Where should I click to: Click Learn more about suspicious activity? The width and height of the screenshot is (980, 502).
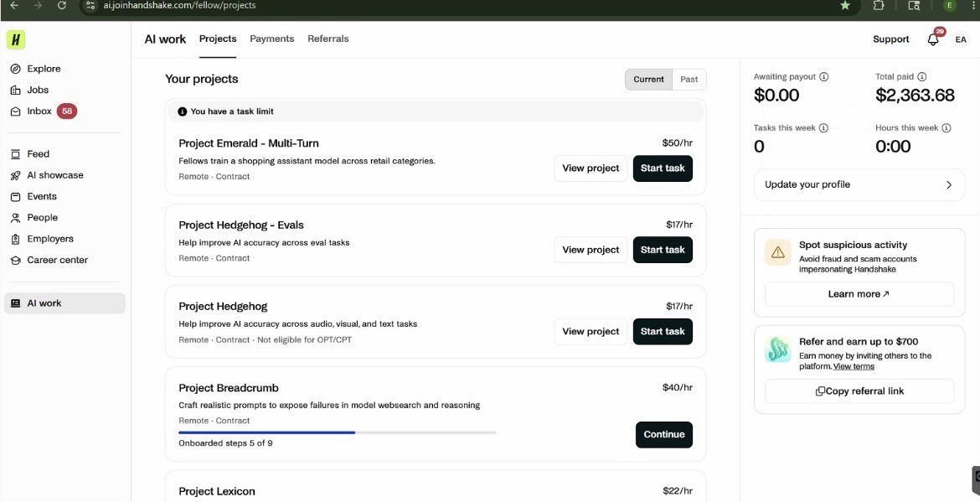click(859, 294)
